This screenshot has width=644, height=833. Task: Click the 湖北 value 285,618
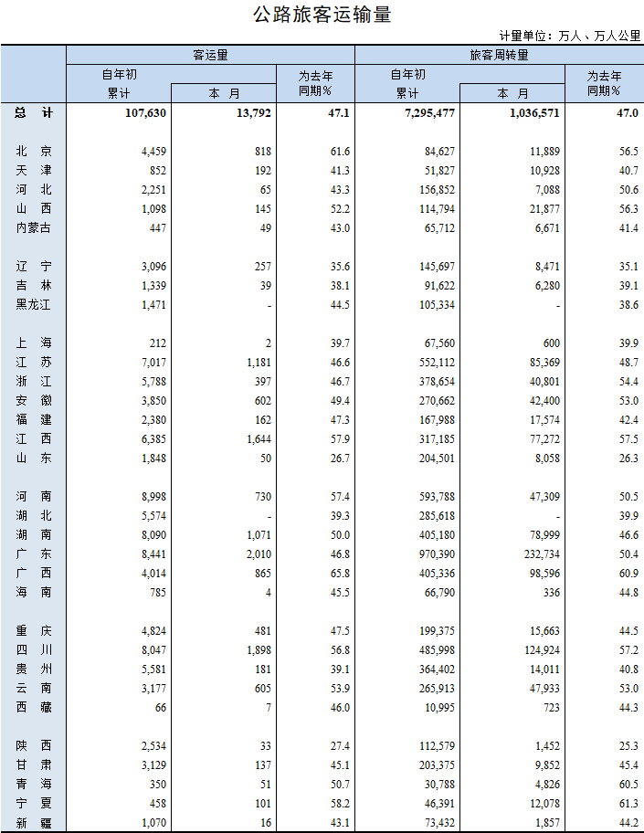(x=437, y=516)
